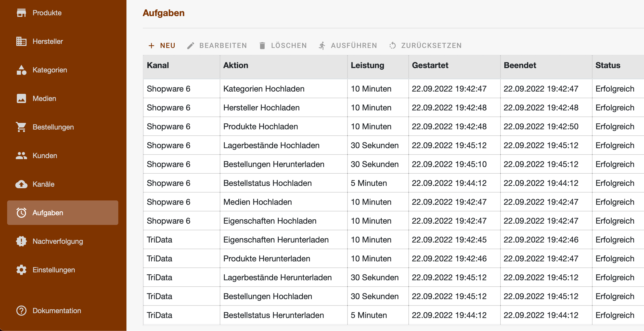Click the Aufgaben page heading
The image size is (644, 331).
pyautogui.click(x=164, y=13)
